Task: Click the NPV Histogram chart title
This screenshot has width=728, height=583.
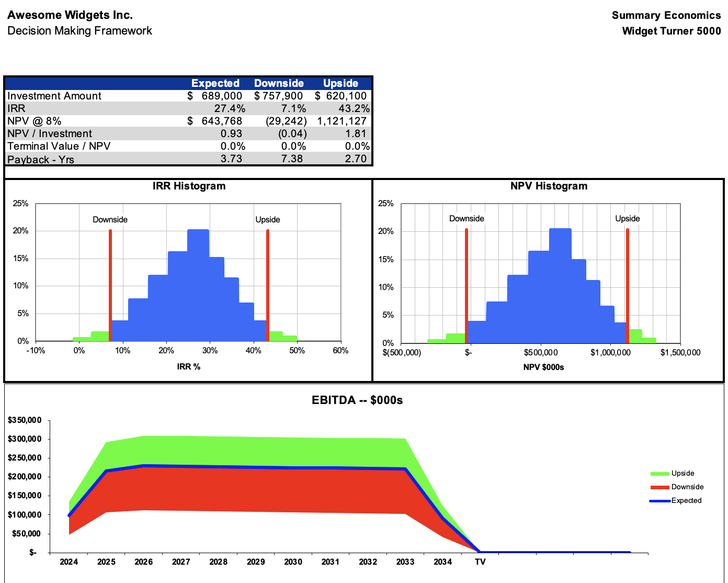Action: click(549, 186)
